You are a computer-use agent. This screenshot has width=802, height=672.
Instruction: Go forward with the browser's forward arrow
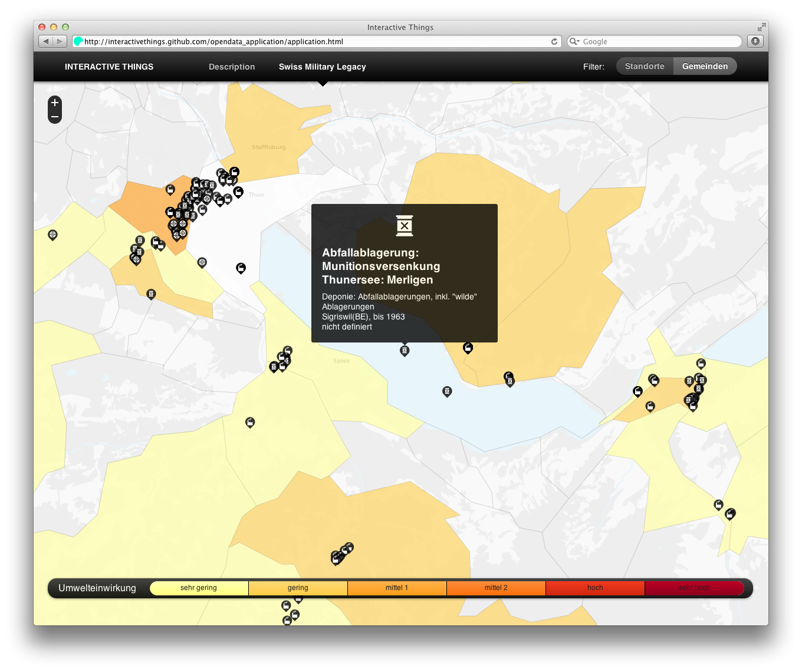(60, 41)
